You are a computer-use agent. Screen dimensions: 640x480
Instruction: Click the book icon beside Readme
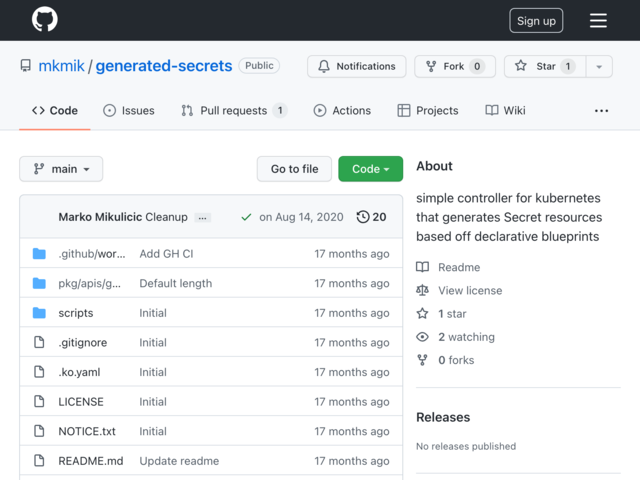click(422, 267)
